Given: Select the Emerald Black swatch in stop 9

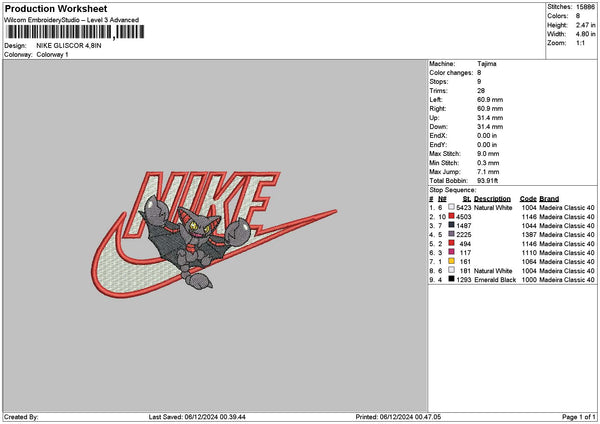Looking at the screenshot, I should click(x=452, y=279).
